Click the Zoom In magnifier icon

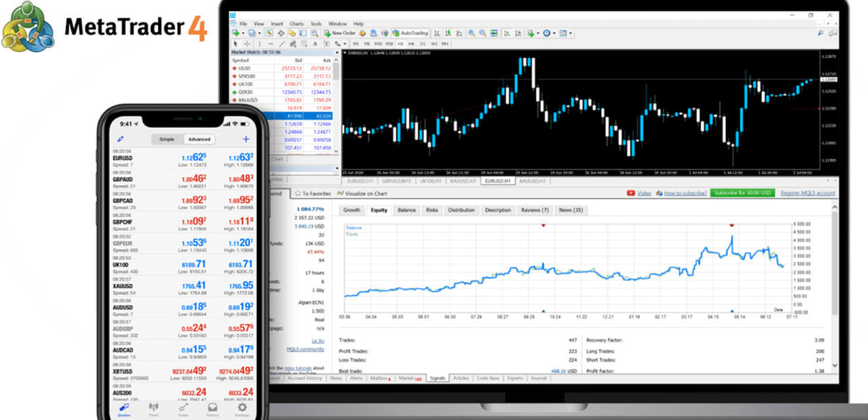(470, 33)
